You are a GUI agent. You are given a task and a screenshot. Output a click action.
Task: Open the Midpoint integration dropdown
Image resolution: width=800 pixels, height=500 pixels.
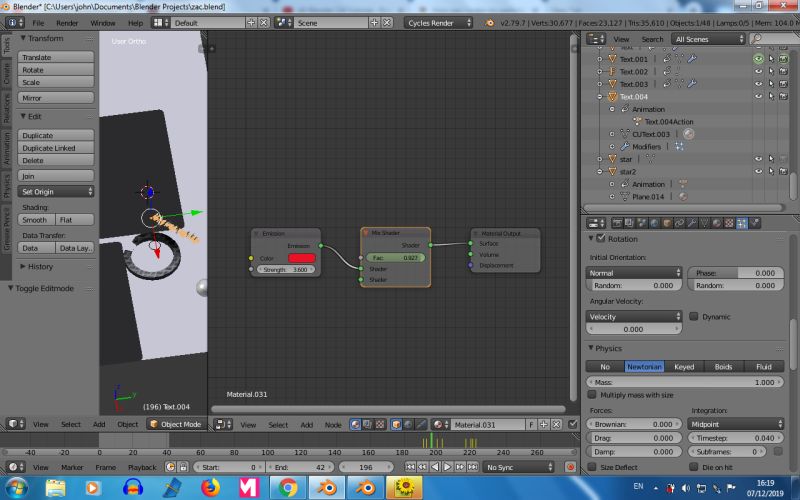(735, 424)
